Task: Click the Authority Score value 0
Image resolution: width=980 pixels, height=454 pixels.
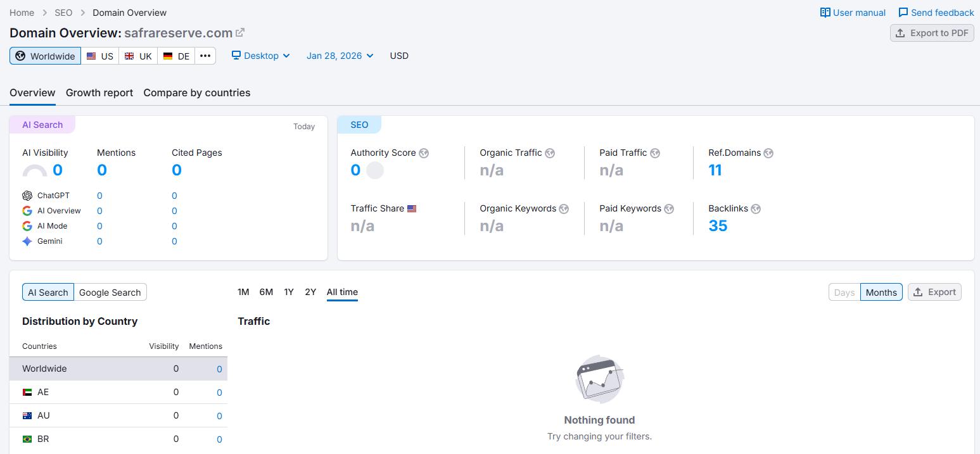Action: pyautogui.click(x=355, y=170)
